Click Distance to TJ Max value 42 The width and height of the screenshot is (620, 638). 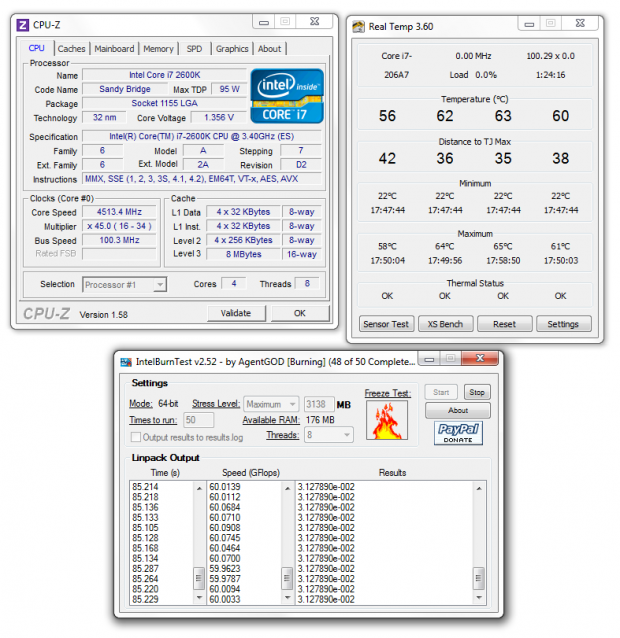[387, 158]
